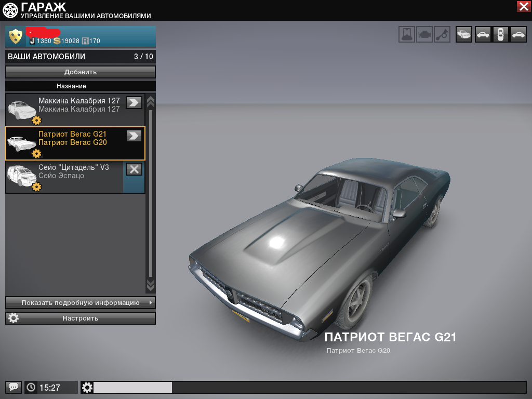Click the Настроить button

click(81, 318)
